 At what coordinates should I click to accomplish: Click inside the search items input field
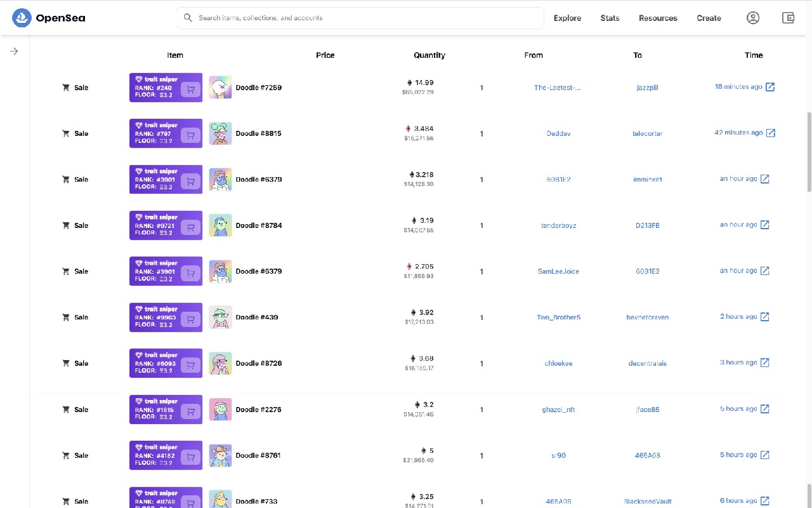point(359,18)
